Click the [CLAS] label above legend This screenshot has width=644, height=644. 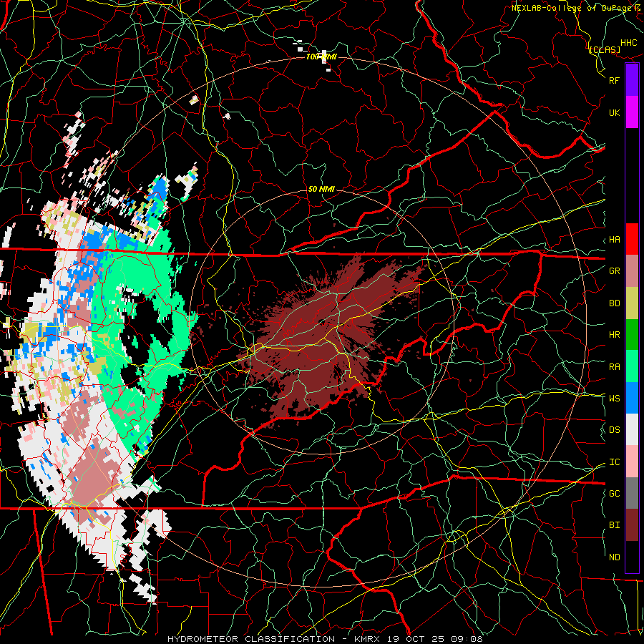[x=605, y=49]
